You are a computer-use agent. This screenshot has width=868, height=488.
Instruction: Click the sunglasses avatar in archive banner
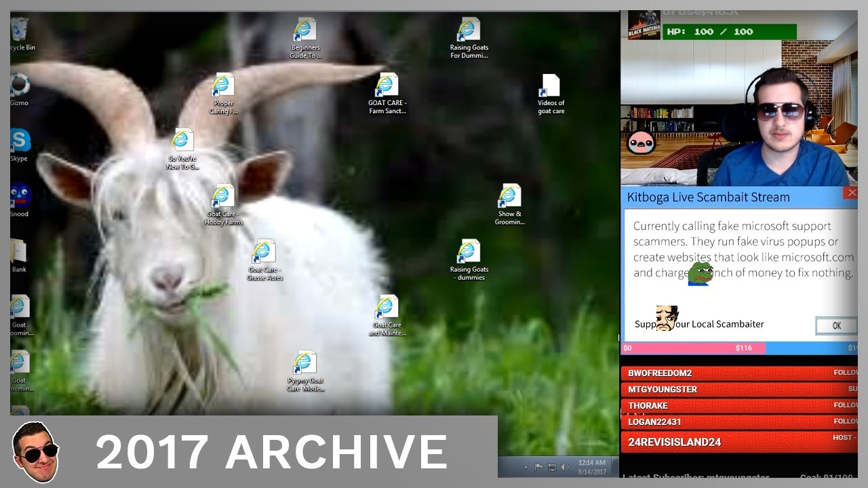pyautogui.click(x=36, y=452)
